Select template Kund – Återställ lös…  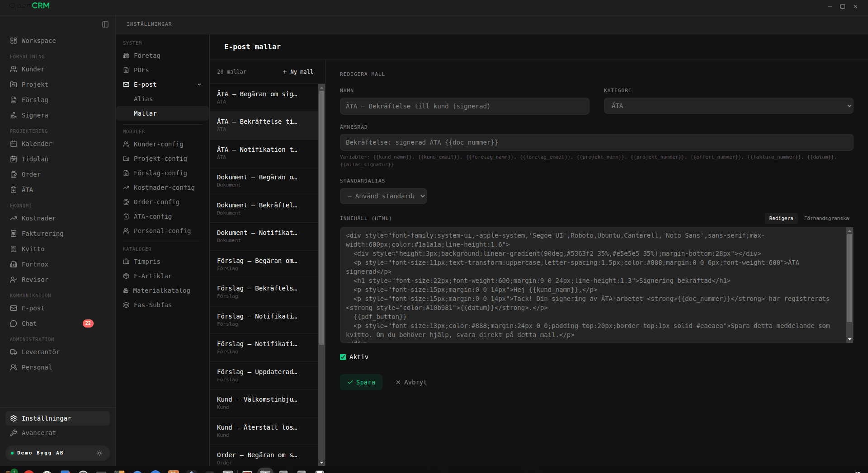click(264, 431)
